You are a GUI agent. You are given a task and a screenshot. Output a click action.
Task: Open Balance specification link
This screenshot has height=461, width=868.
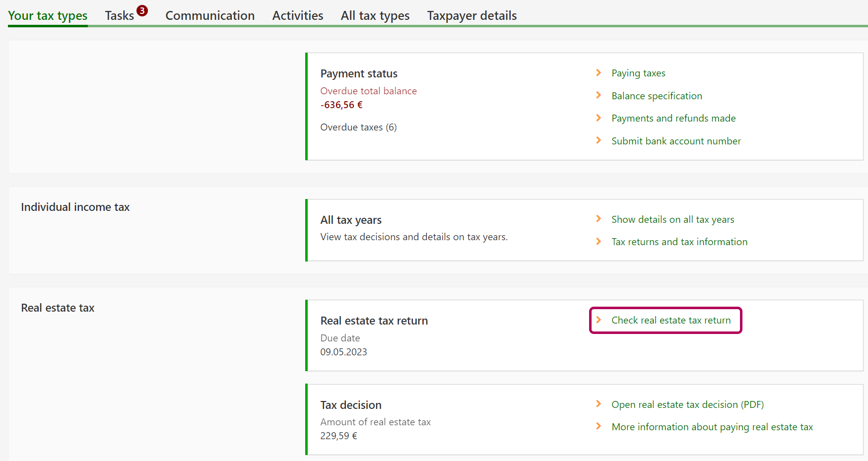point(657,96)
